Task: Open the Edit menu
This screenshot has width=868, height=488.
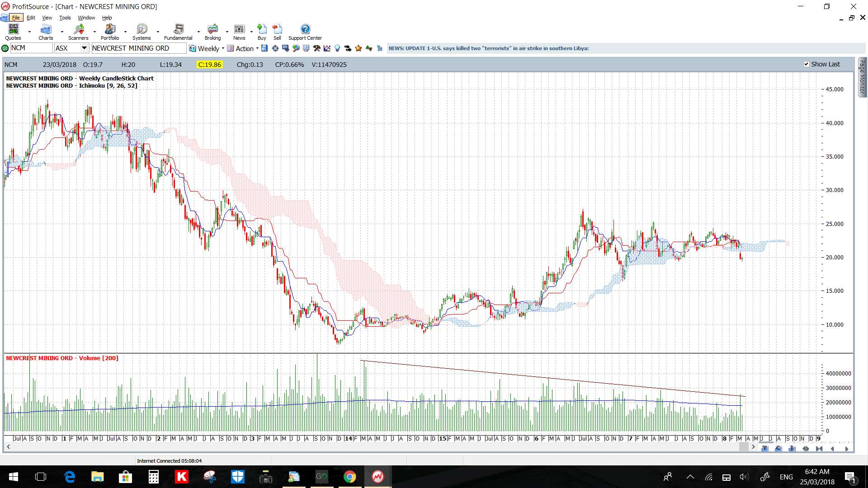Action: pyautogui.click(x=31, y=18)
